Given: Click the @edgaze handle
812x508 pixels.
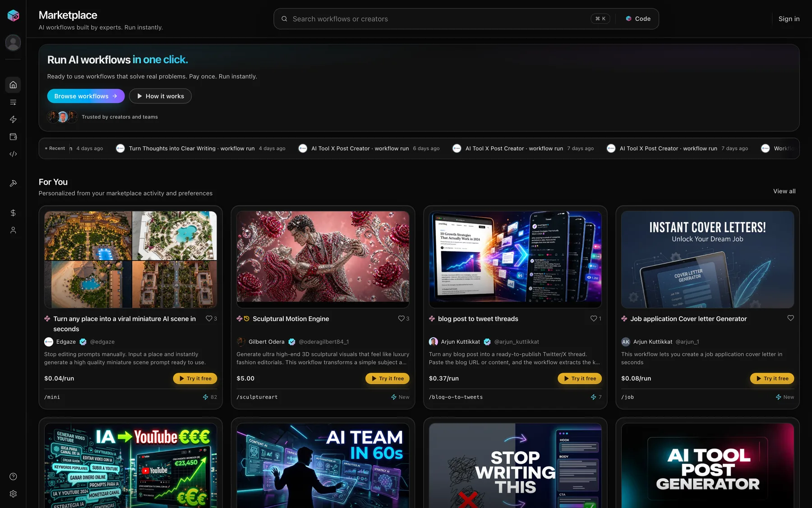Looking at the screenshot, I should pos(102,342).
